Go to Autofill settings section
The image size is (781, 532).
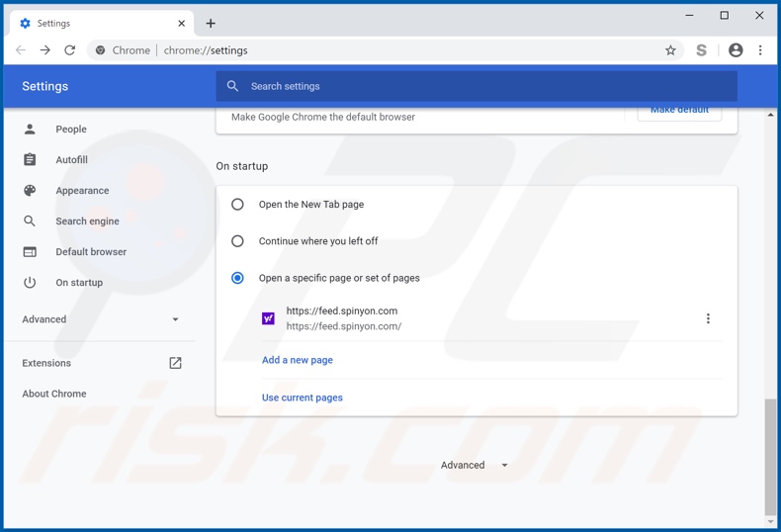click(72, 160)
